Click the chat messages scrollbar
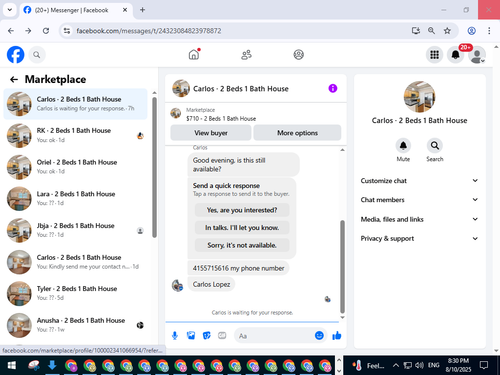The image size is (500, 375). 342,266
